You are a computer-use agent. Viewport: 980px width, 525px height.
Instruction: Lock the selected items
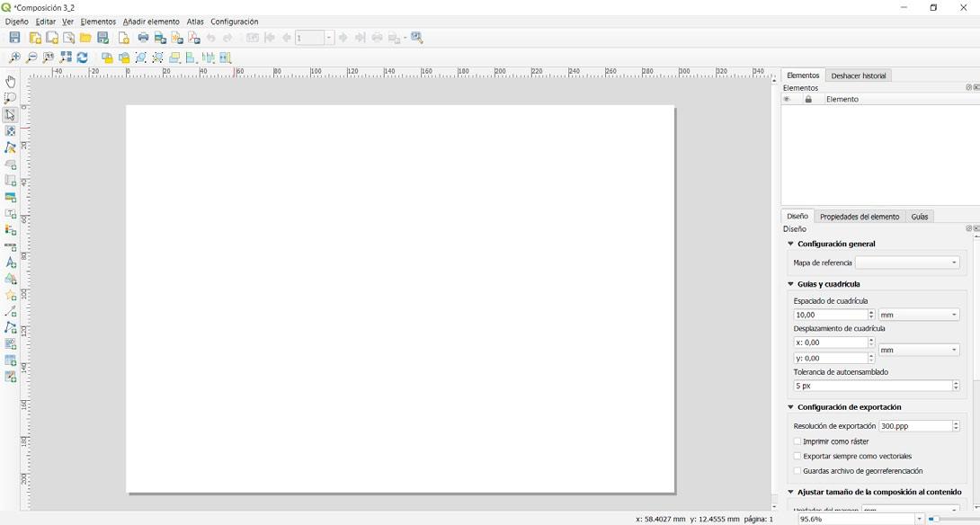coord(108,58)
